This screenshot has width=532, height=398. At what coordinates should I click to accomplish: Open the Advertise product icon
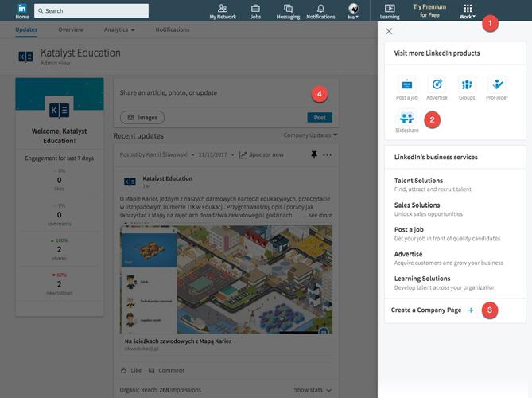[437, 88]
